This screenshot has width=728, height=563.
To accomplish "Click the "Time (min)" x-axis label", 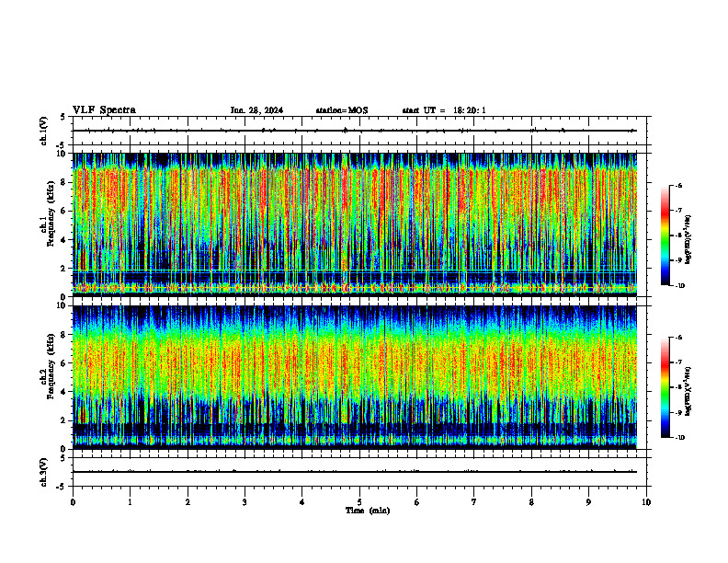I will click(368, 511).
